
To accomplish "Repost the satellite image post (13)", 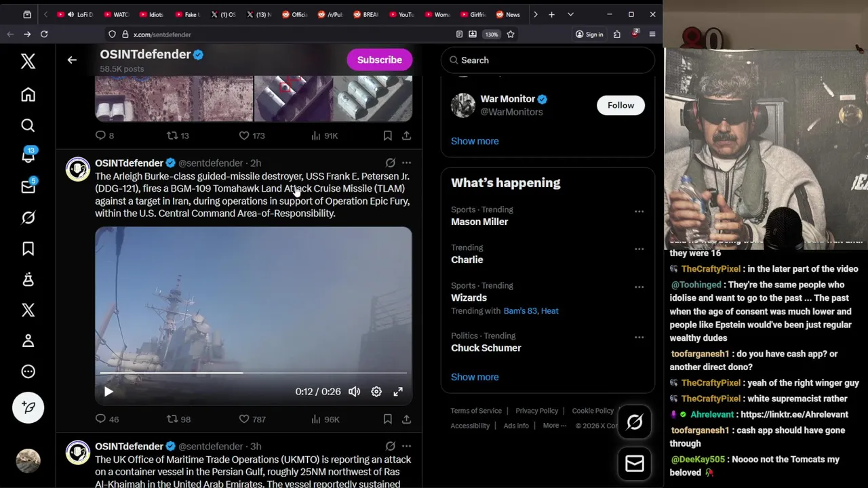I will [178, 136].
